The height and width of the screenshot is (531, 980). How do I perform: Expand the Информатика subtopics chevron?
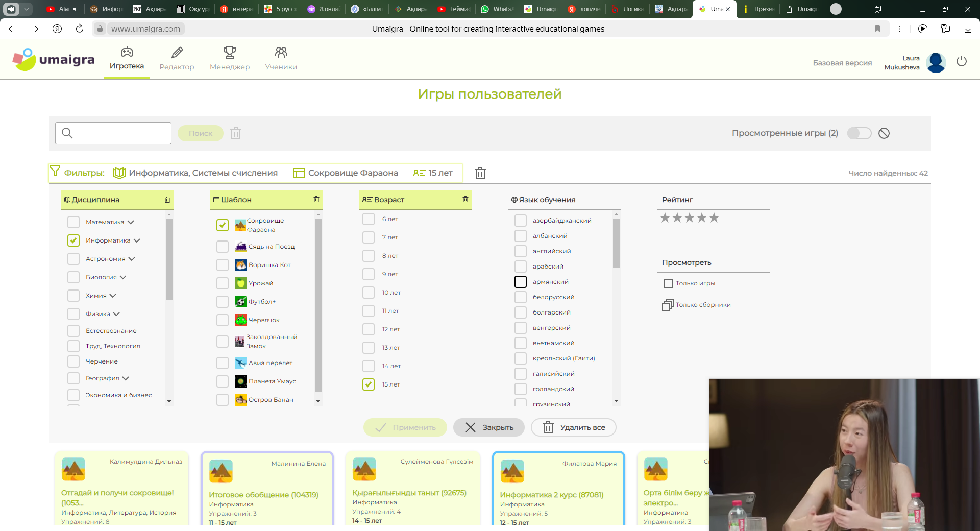tap(137, 240)
